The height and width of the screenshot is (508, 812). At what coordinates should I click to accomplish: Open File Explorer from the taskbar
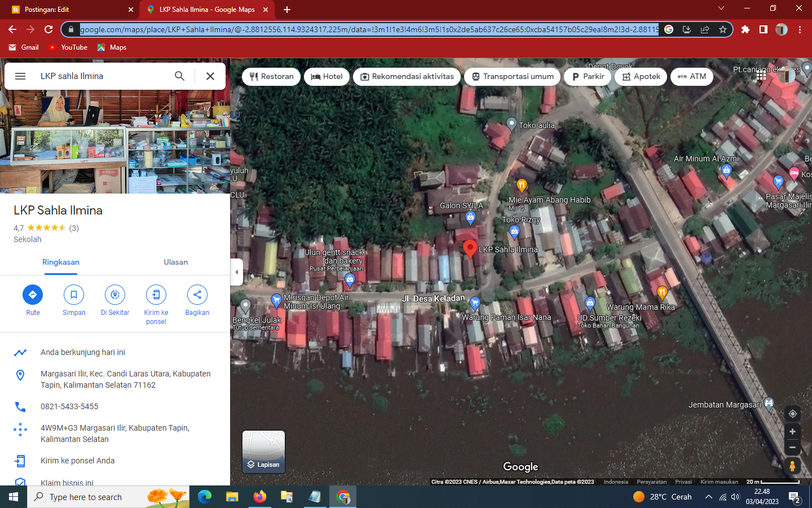(x=232, y=497)
